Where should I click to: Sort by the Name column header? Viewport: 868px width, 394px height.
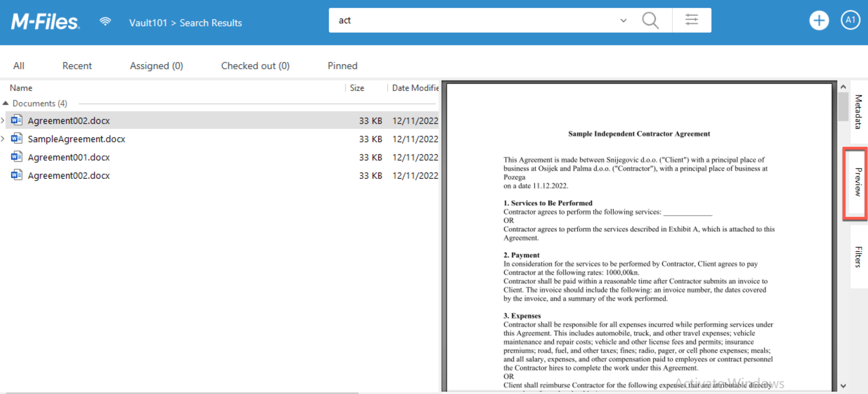point(21,88)
